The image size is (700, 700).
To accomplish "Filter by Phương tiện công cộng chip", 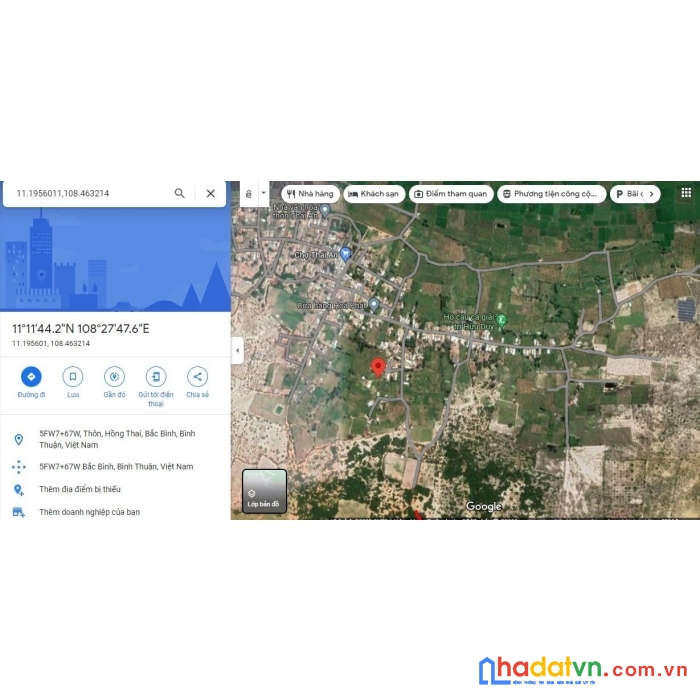I will [x=551, y=194].
